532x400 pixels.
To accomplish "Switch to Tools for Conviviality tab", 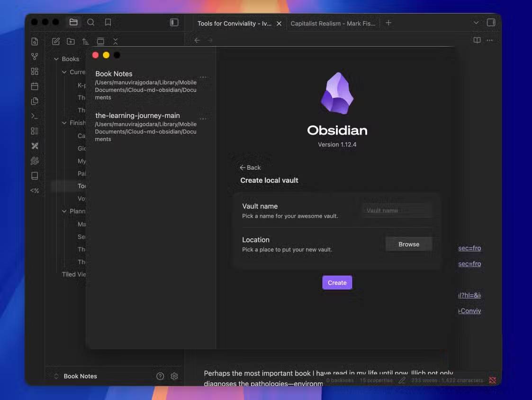I will coord(234,23).
